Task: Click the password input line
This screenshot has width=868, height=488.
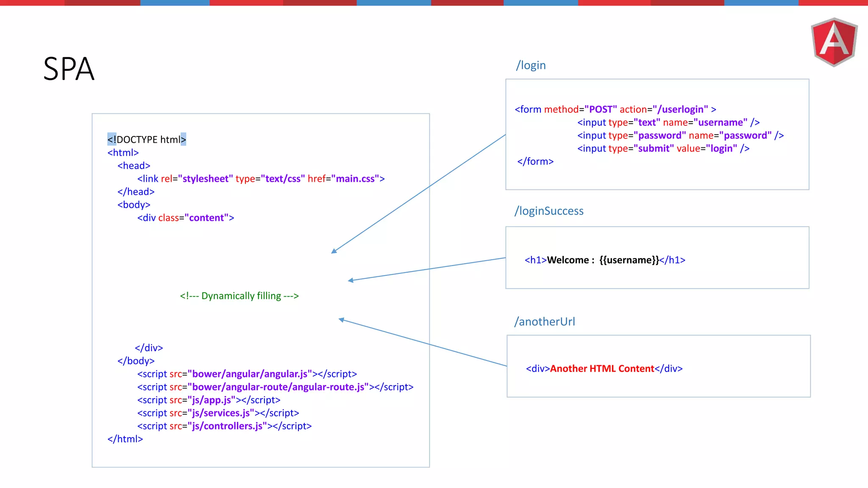Action: tap(680, 136)
